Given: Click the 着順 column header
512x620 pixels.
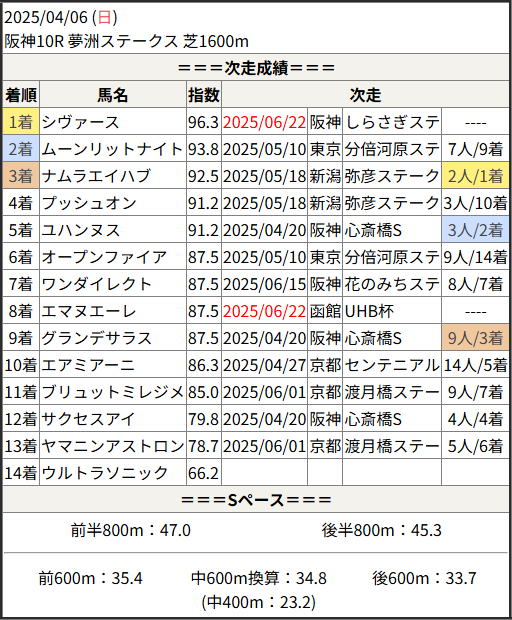Looking at the screenshot, I should [x=21, y=95].
